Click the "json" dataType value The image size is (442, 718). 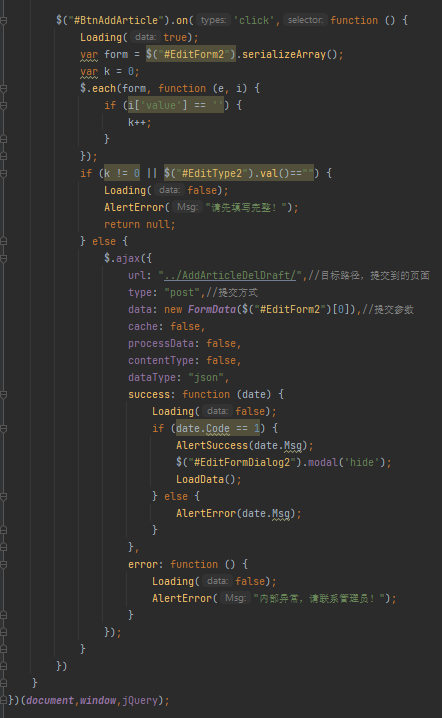[206, 377]
